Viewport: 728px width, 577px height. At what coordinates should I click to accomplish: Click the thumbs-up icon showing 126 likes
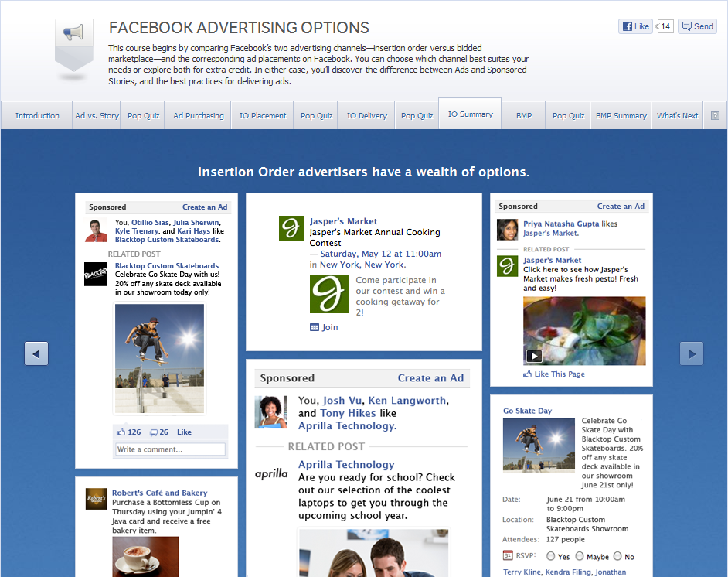(x=121, y=432)
